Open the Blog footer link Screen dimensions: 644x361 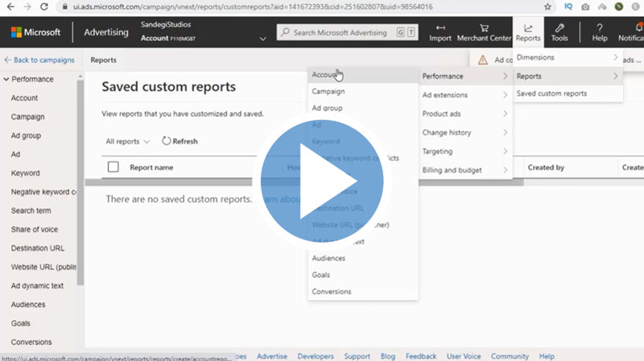coord(388,356)
